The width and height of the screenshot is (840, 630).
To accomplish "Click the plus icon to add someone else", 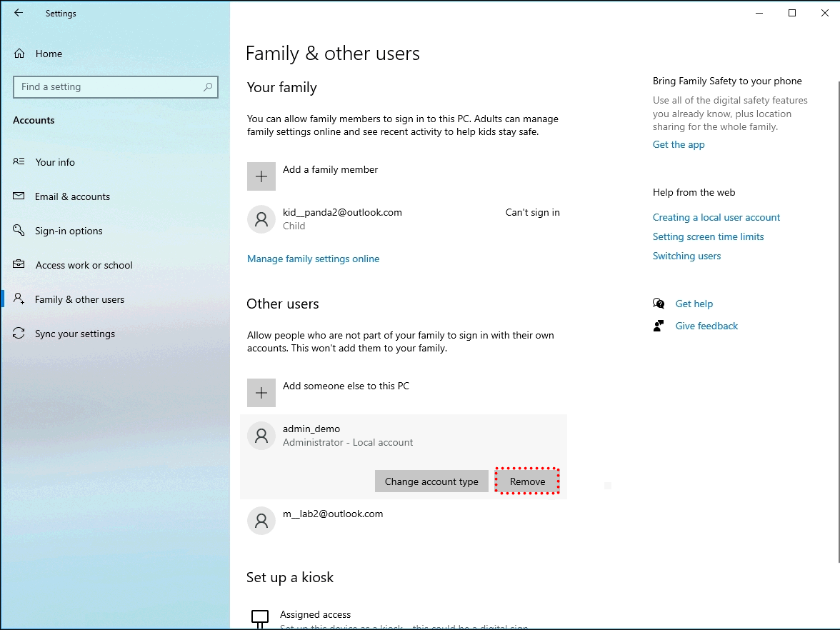I will [261, 393].
